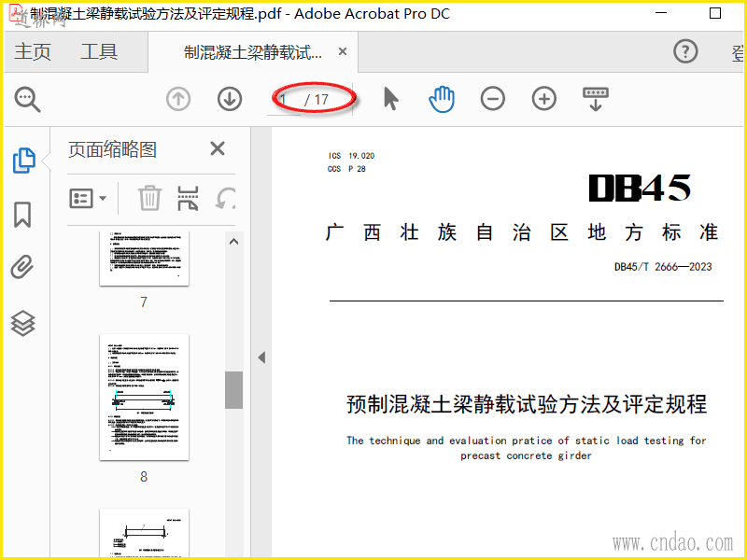Collapse the navigation pane with left triangle

tap(261, 357)
